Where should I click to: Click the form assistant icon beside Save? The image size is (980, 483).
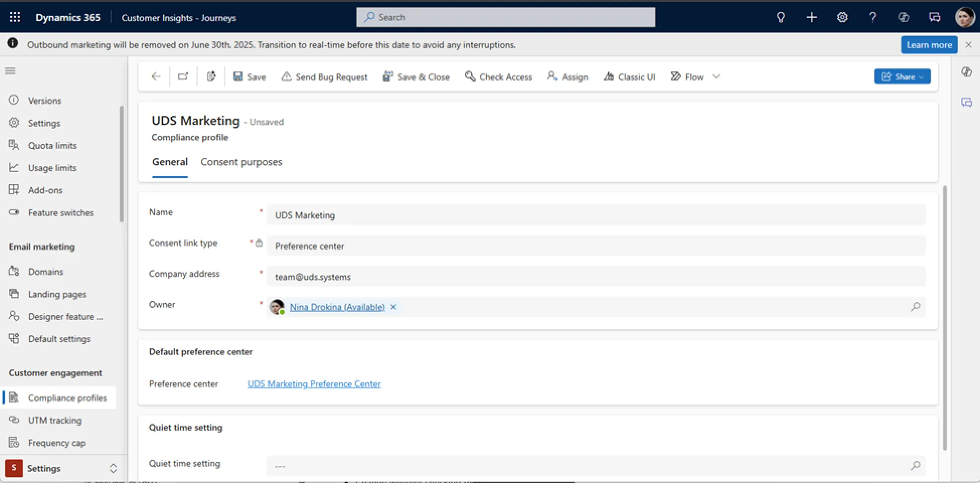[211, 76]
